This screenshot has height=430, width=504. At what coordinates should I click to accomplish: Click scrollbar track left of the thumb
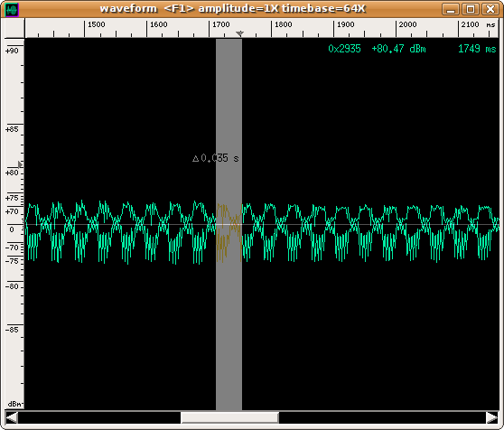[99, 417]
